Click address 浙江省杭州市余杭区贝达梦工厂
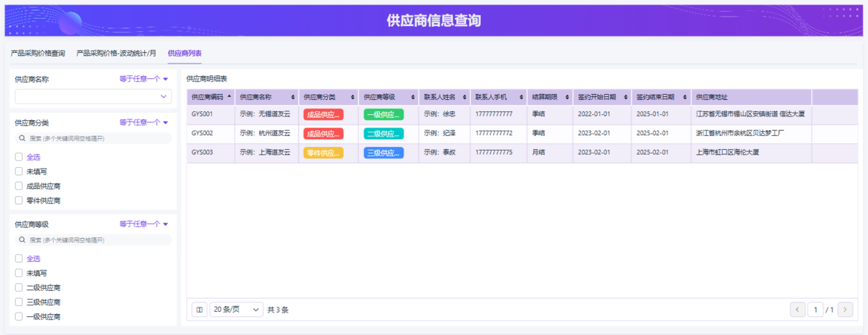Image resolution: width=868 pixels, height=335 pixels. 740,133
